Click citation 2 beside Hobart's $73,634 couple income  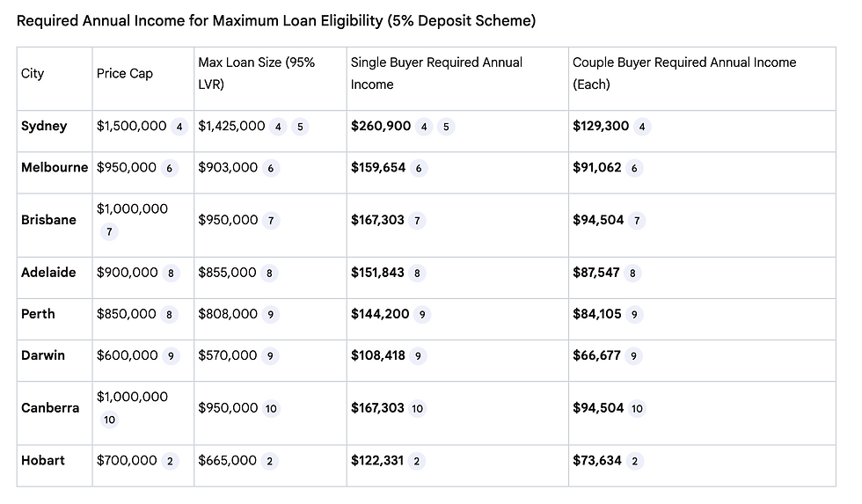click(x=634, y=461)
